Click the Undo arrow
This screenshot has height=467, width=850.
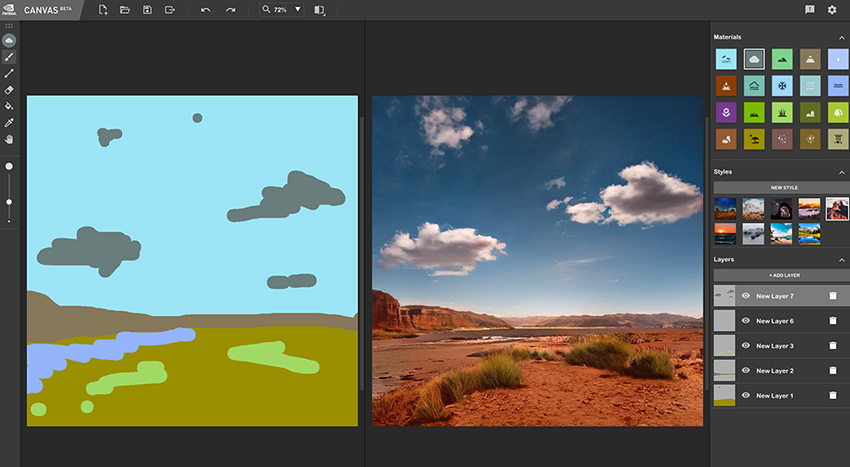(x=205, y=10)
